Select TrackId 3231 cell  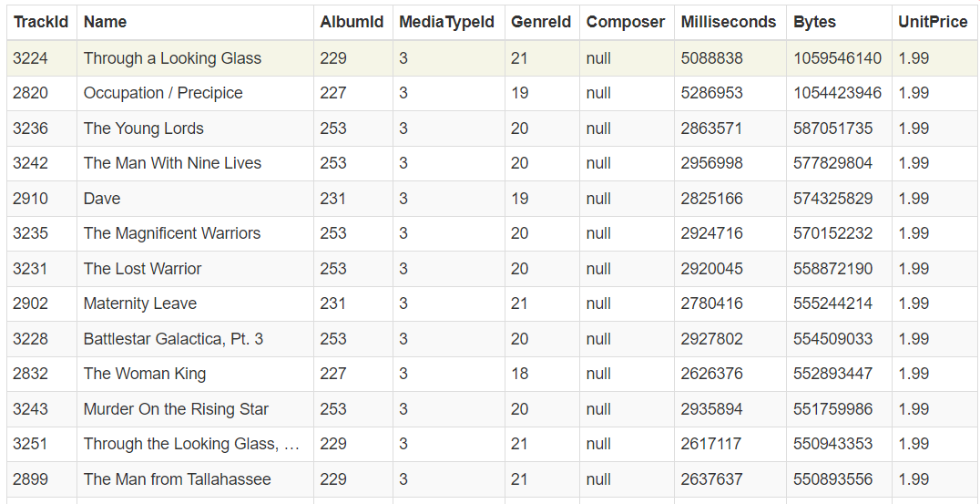coord(31,269)
